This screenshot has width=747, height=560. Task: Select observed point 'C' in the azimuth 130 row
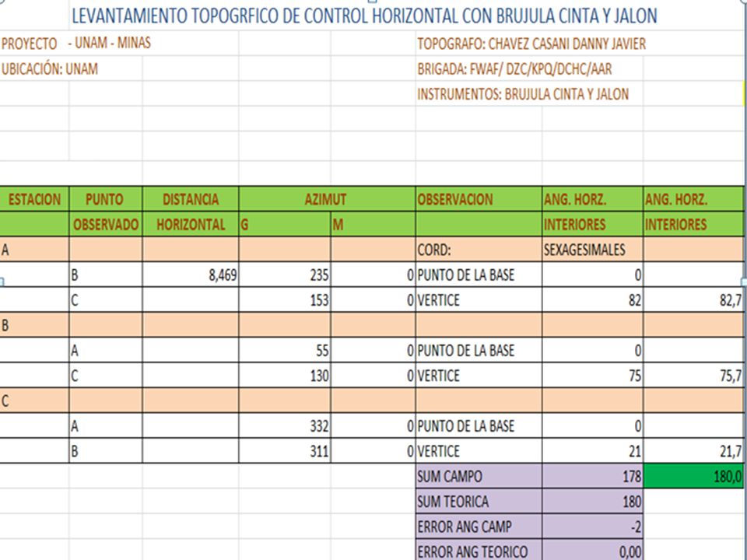click(x=105, y=376)
